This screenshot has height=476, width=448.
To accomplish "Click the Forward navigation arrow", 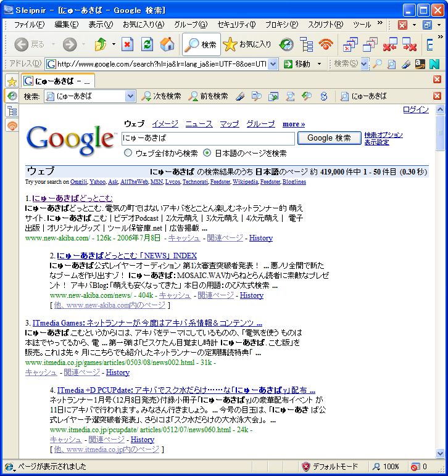I will coord(70,44).
